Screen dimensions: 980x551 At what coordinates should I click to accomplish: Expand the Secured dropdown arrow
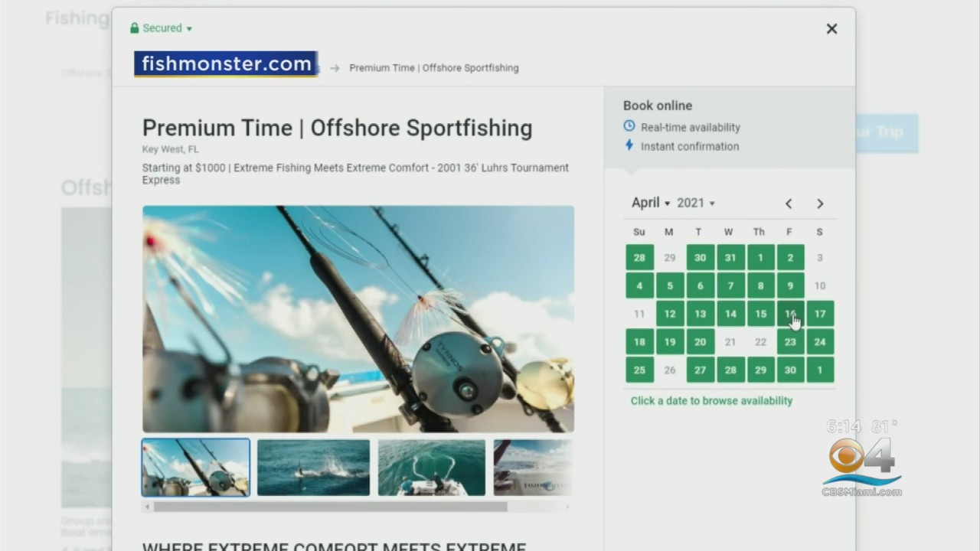pyautogui.click(x=189, y=29)
